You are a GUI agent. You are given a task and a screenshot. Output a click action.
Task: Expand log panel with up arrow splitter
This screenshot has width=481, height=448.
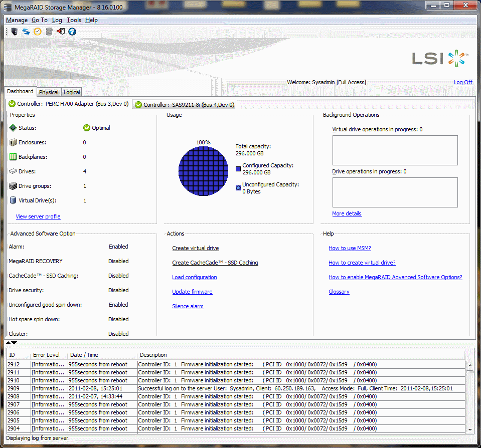point(9,343)
